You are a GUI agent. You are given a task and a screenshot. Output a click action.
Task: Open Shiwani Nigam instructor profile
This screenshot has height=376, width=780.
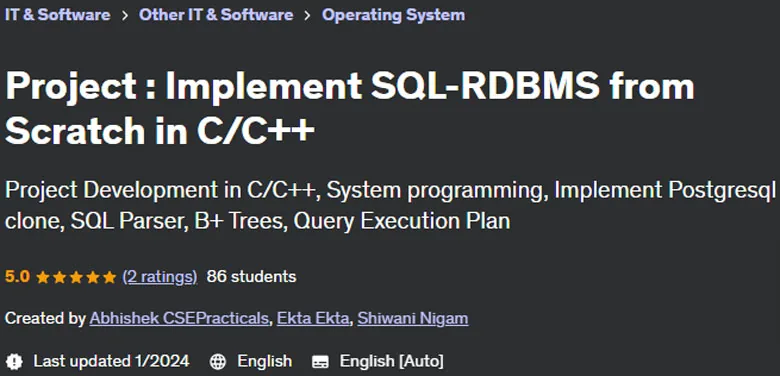tap(412, 318)
